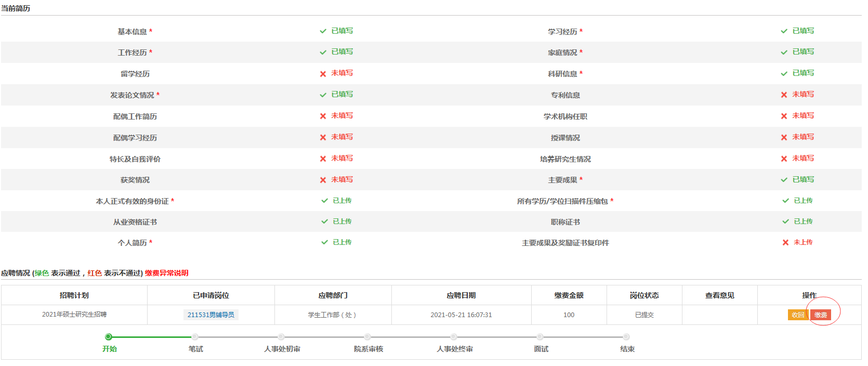This screenshot has width=868, height=366.
Task: Click the green check icon for 个人简历
Action: coord(324,242)
